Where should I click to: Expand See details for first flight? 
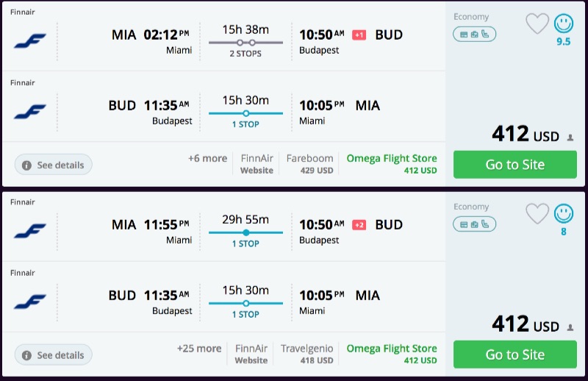[54, 165]
